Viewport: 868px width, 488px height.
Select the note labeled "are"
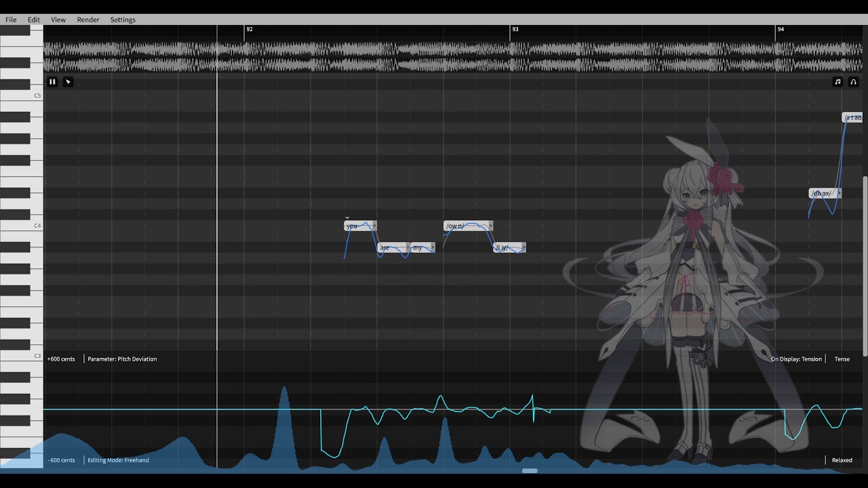tap(393, 247)
